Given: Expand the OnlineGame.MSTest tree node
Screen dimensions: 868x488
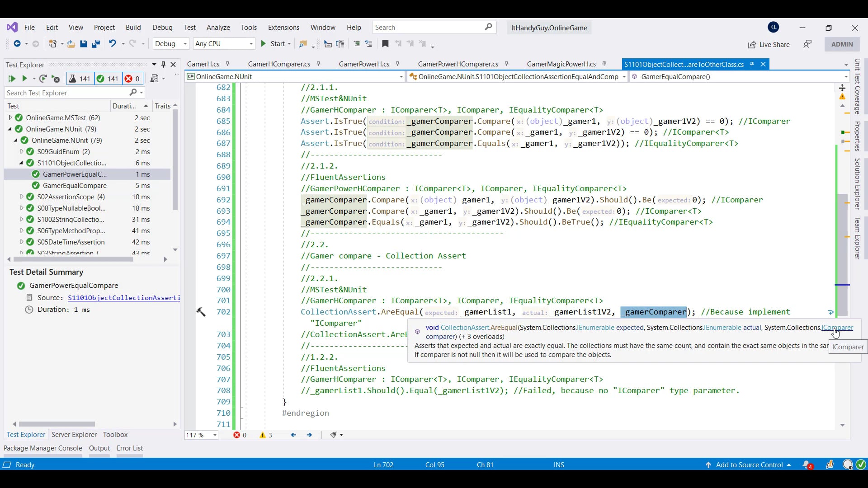Looking at the screenshot, I should [x=10, y=117].
